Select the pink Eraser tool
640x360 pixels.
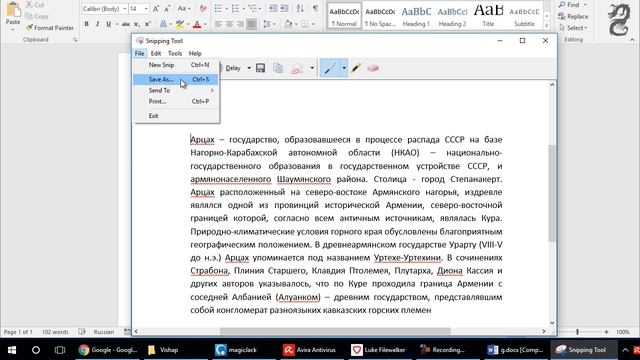373,69
